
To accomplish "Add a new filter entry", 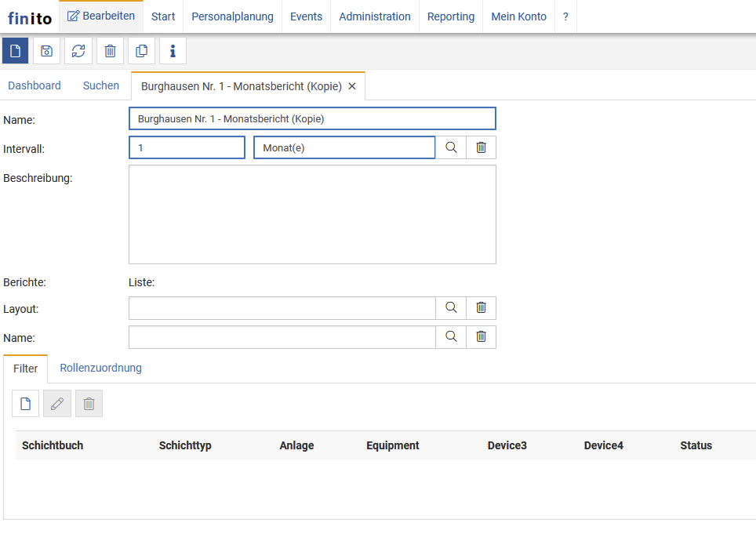I will (x=26, y=404).
